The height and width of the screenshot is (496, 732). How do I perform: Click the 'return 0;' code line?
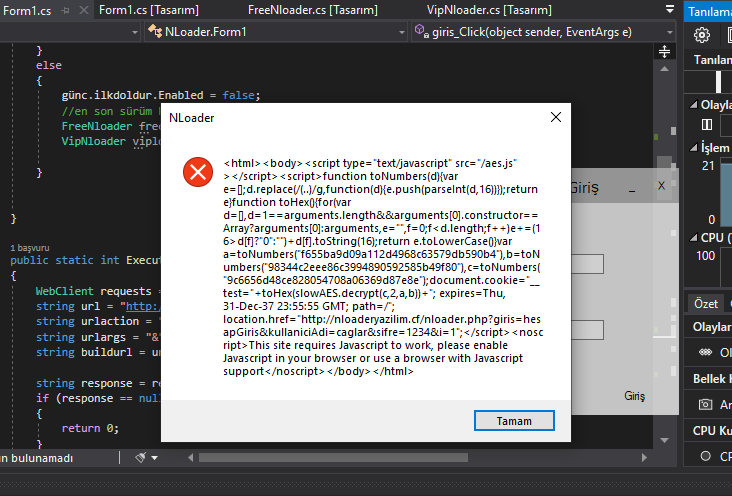90,428
